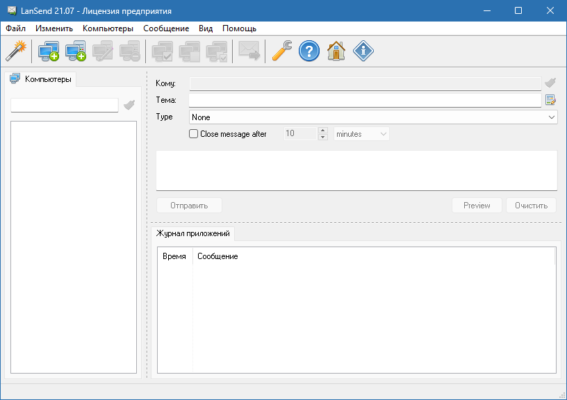567x400 pixels.
Task: Click the timer value field showing 10
Action: (x=300, y=134)
